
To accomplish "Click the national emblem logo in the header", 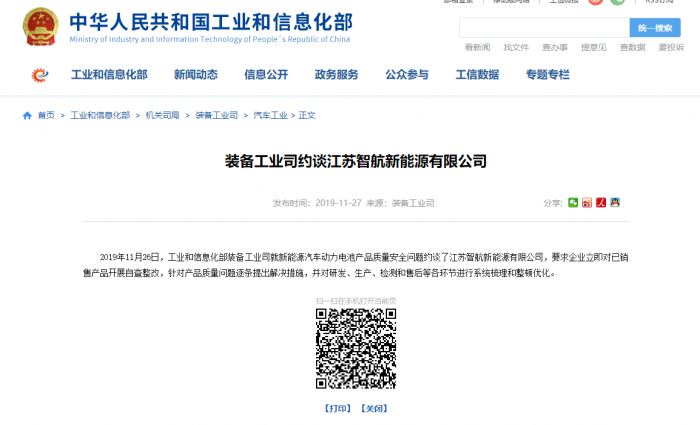I will tap(41, 27).
